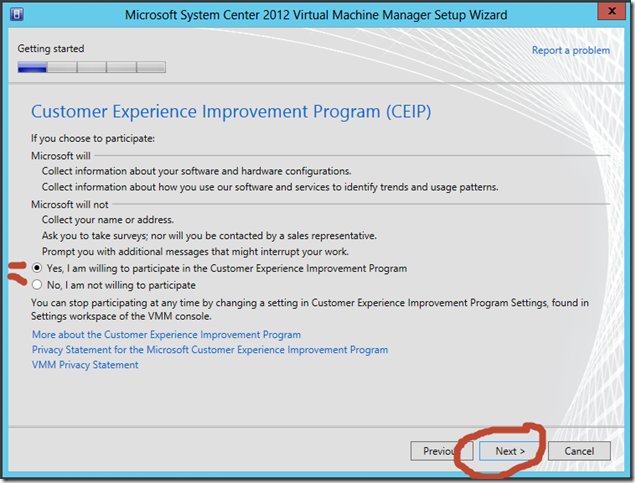Screen dimensions: 635x483
Task: Click 'identify trends and usage patterns' line
Action: coord(270,187)
